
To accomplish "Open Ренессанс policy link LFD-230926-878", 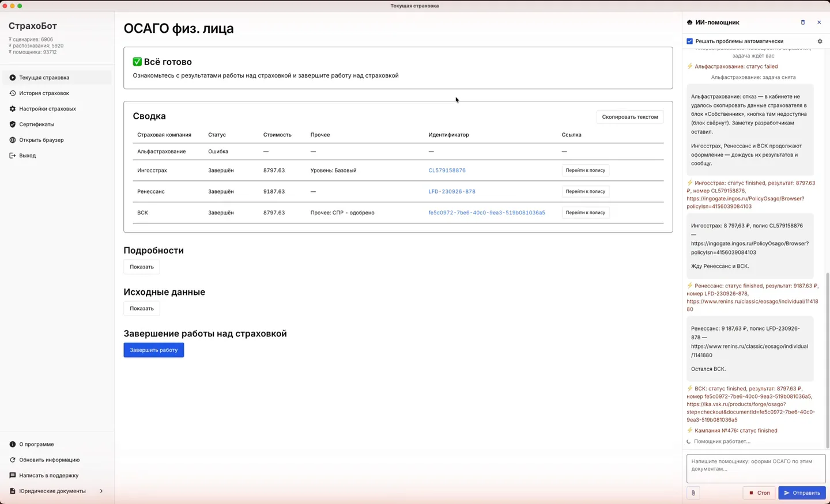I will [452, 192].
